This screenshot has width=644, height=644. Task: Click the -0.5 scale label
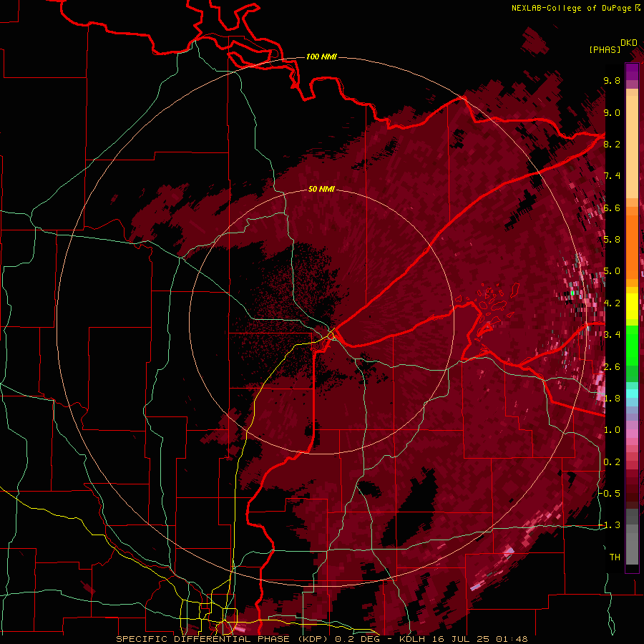pos(610,493)
